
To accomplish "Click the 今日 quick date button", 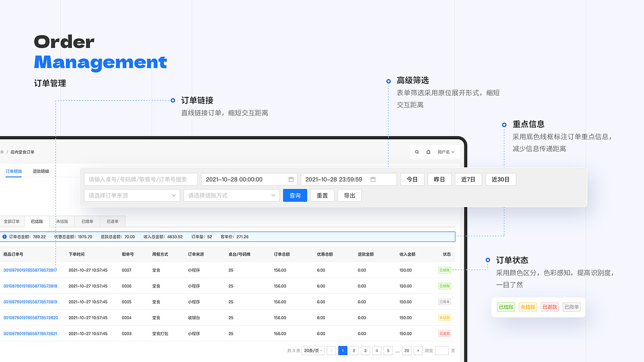I will tap(413, 179).
